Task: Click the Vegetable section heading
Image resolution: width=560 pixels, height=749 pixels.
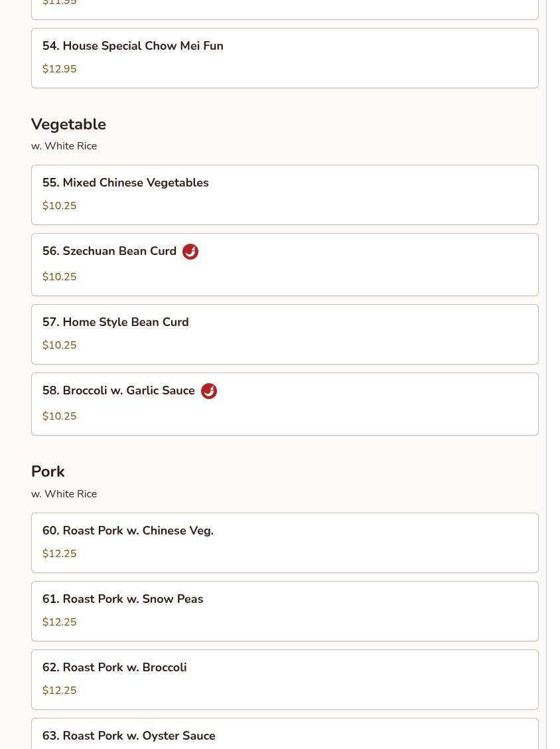Action: 69,124
